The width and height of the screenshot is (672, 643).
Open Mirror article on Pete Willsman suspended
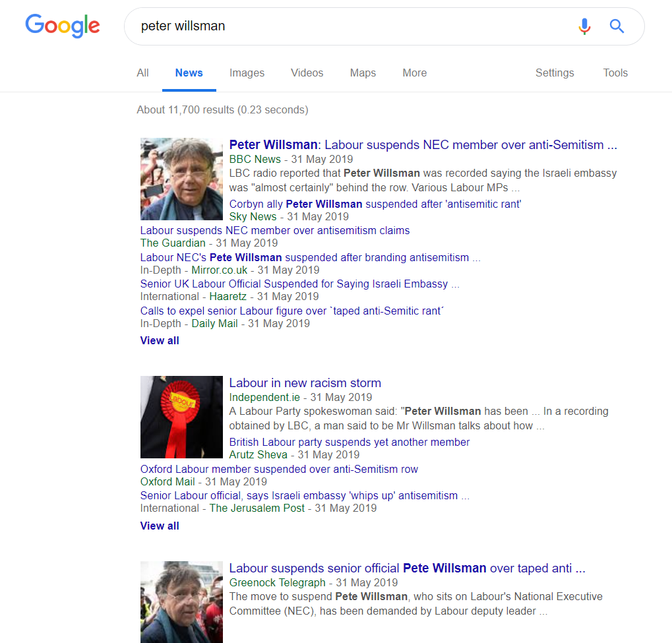coord(311,258)
